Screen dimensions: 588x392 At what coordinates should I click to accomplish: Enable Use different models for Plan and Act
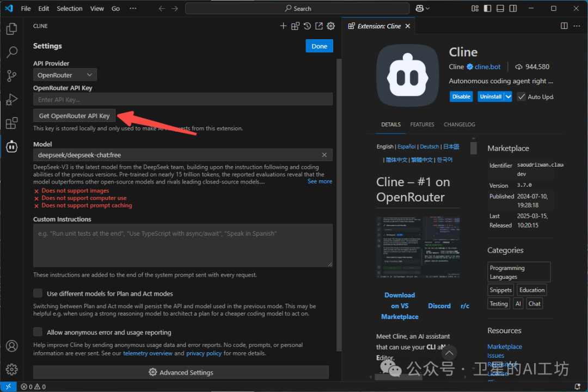click(38, 293)
